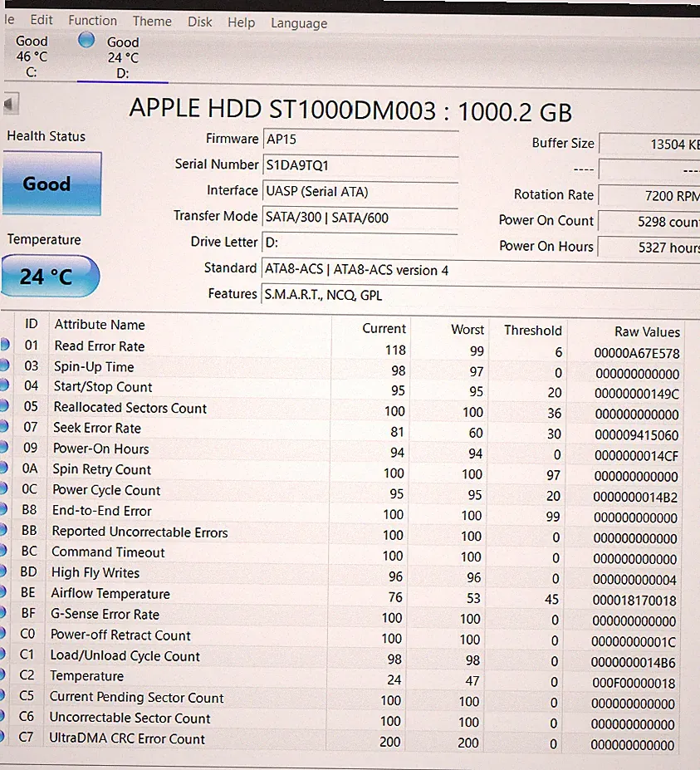This screenshot has height=770, width=700.
Task: Click status orb of Read Error Rate row
Action: point(4,345)
